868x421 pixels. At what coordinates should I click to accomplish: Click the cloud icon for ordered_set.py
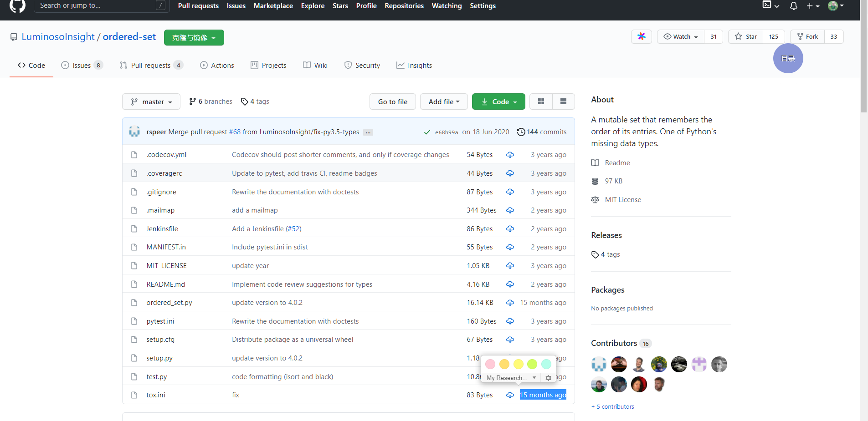tap(510, 303)
